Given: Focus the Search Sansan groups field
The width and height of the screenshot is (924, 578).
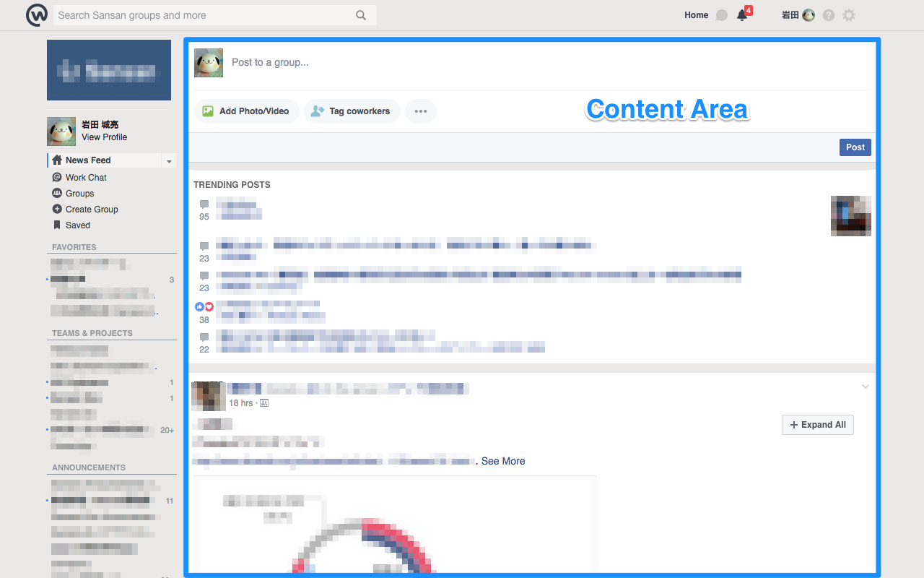Looking at the screenshot, I should [x=215, y=15].
